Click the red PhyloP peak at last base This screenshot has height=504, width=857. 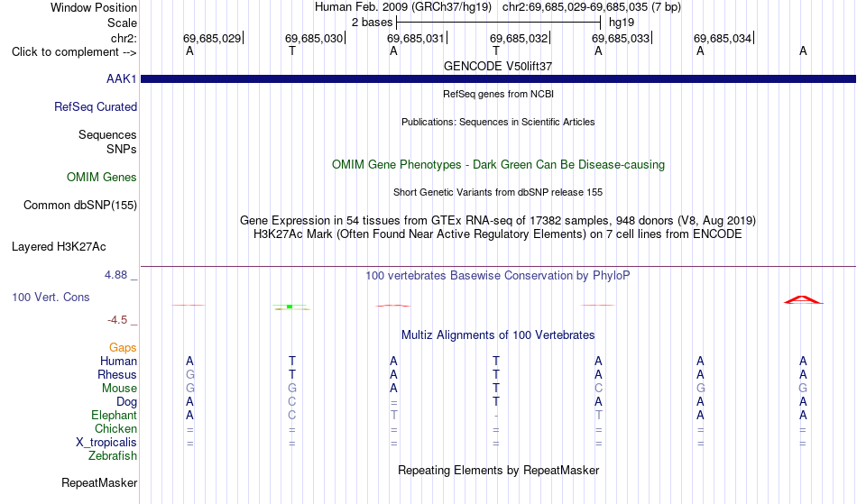(x=802, y=299)
